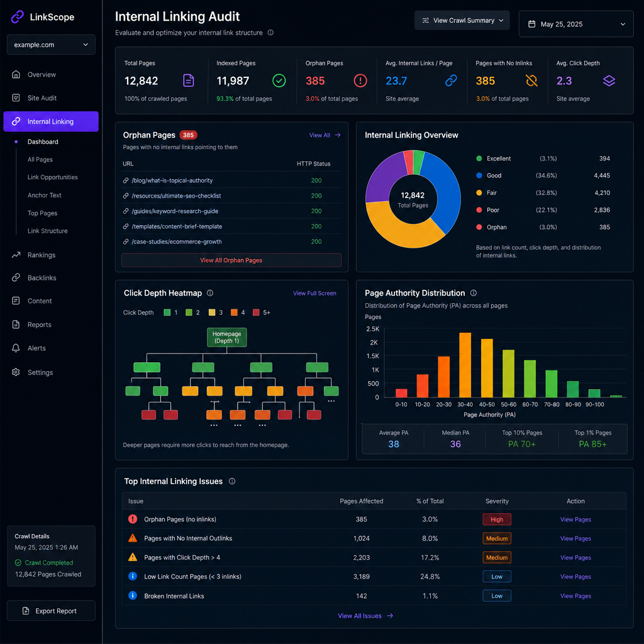
Task: Click the /resources/ultimate-seo-checklist URL
Action: [x=176, y=196]
